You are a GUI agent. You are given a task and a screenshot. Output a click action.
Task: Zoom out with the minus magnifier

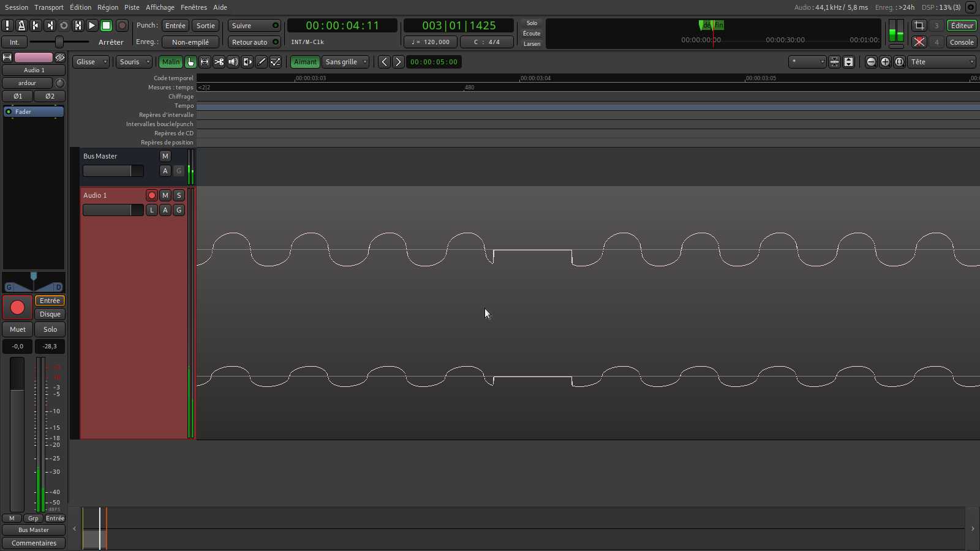pos(871,62)
